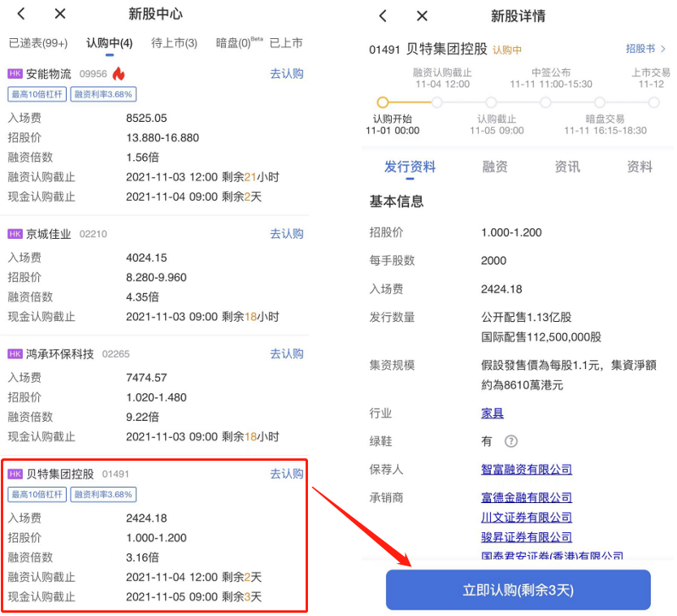Tap the HK badge next to 鸿承环保科技

coord(15,354)
